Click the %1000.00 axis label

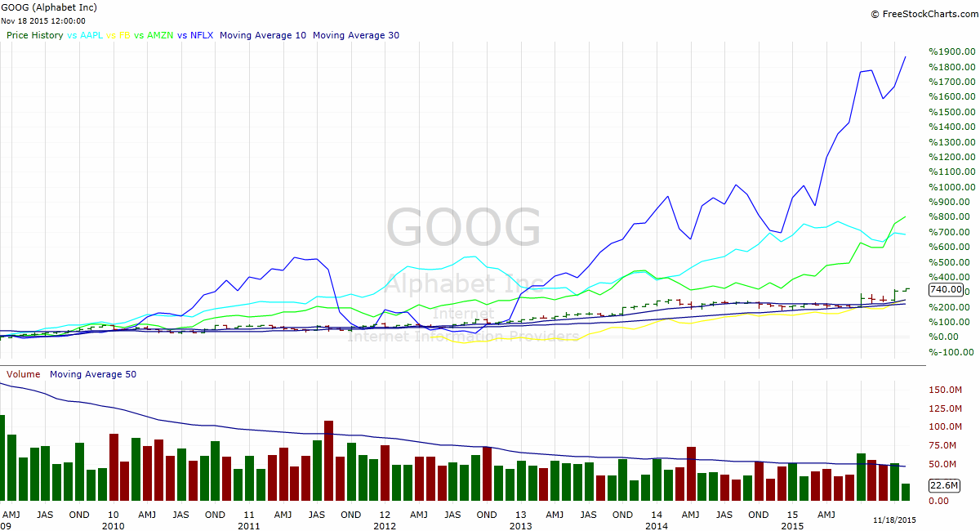[x=951, y=186]
